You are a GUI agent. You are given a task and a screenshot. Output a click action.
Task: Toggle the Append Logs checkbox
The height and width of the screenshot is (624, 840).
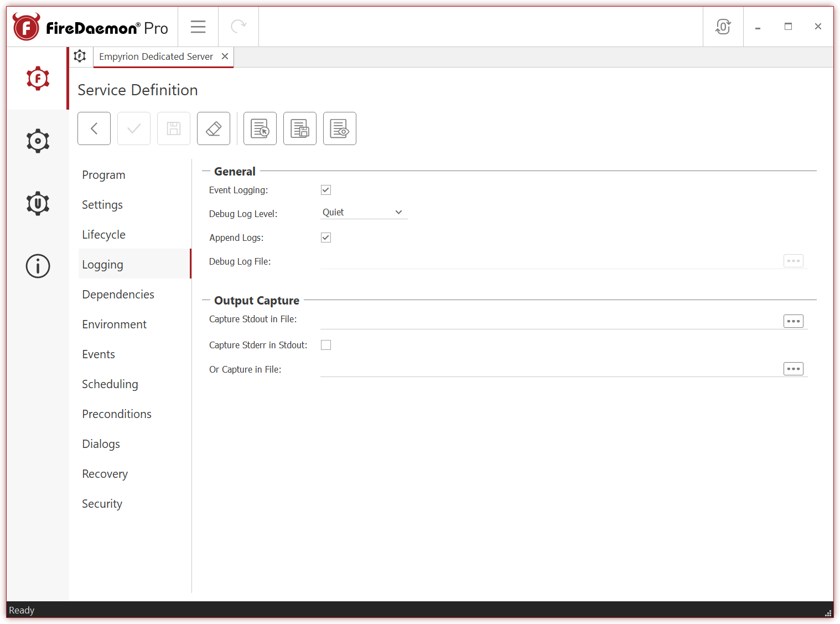(326, 238)
